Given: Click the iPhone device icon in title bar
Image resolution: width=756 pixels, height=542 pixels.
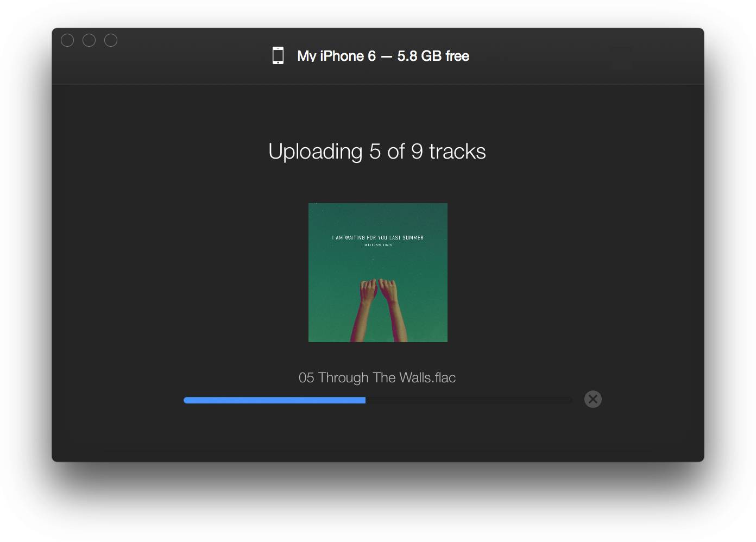Looking at the screenshot, I should [278, 55].
